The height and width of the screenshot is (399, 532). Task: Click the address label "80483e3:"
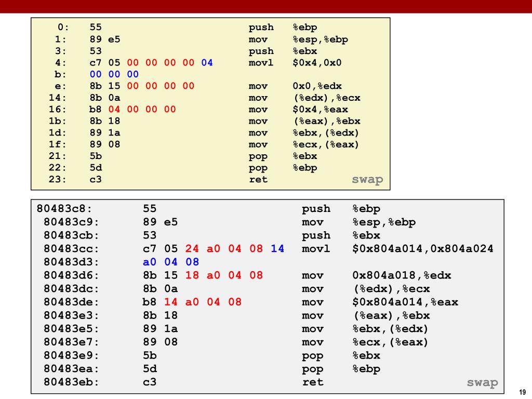(71, 315)
